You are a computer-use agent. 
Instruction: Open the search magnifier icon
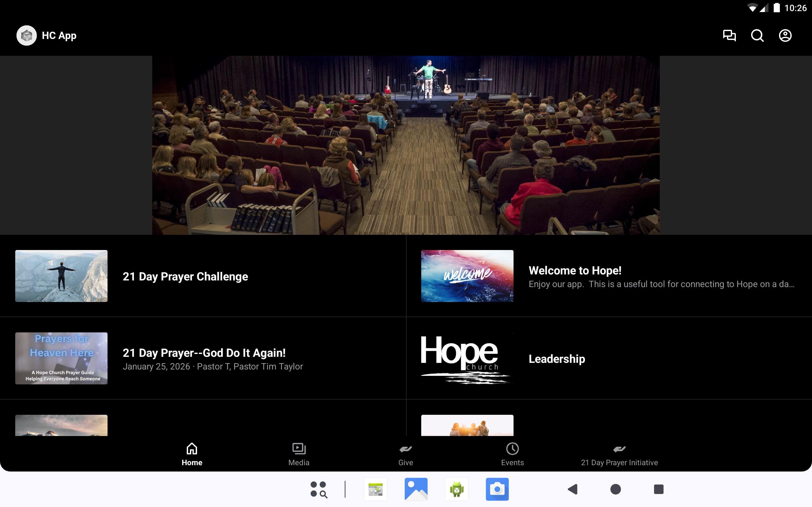pyautogui.click(x=757, y=35)
